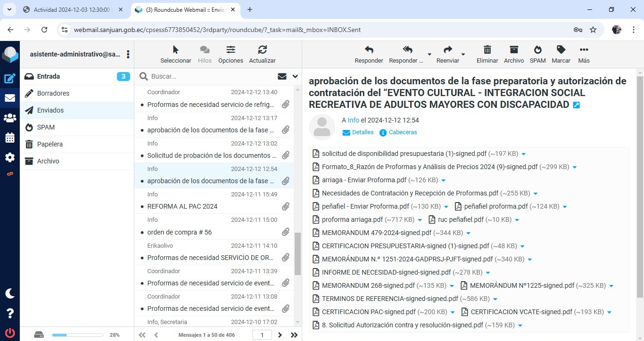Click the Buscar search field

[x=212, y=76]
